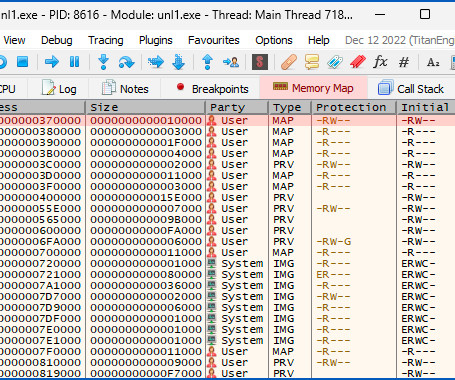Screen dimensions: 455x380
Task: Click the Execute Till Return up-arrow icon
Action: click(207, 62)
